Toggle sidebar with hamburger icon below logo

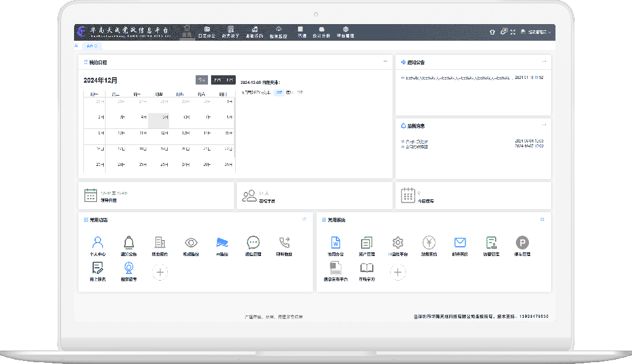(x=77, y=46)
